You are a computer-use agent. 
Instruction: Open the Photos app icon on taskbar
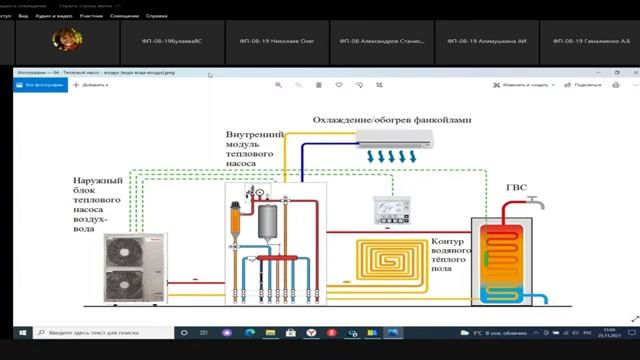click(x=393, y=333)
